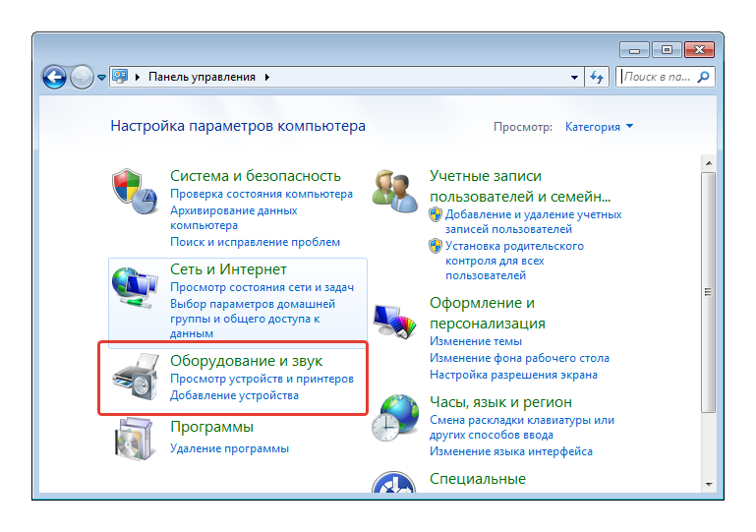This screenshot has width=756, height=532.
Task: Open the recent pages dropdown arrow
Action: pos(101,77)
